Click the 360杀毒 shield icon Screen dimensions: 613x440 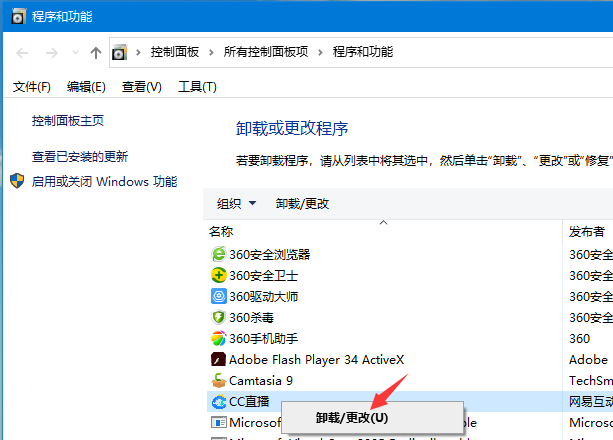click(x=219, y=317)
